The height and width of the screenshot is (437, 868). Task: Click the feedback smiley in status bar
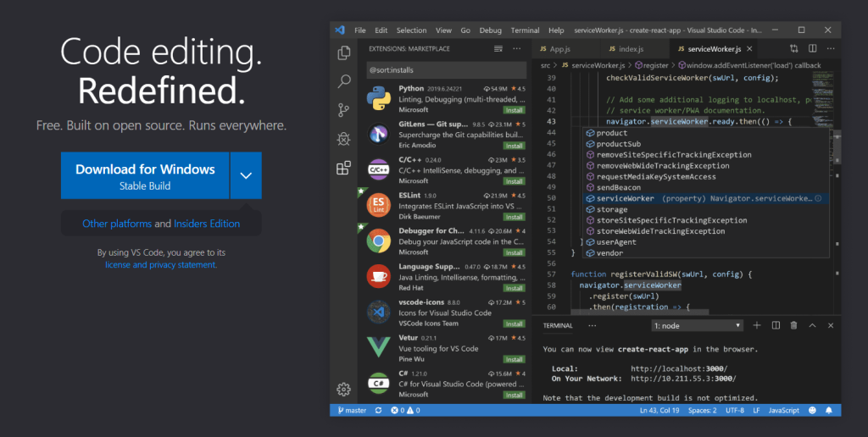click(x=812, y=411)
